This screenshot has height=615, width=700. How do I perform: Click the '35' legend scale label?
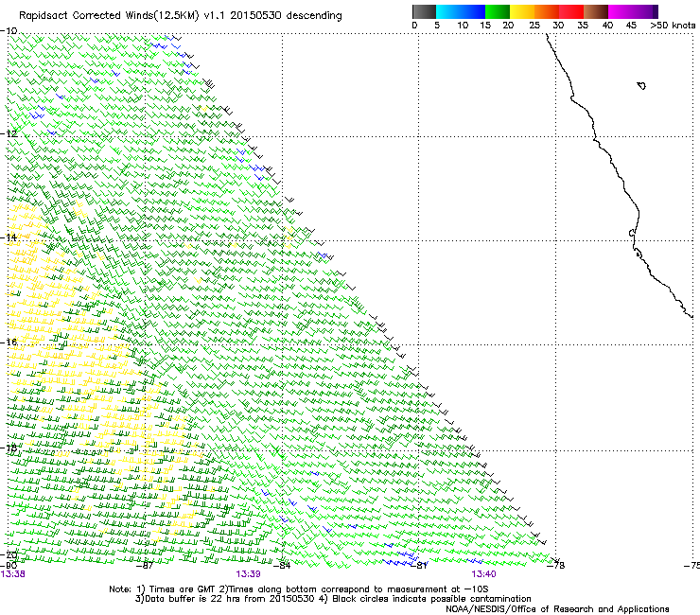pyautogui.click(x=583, y=25)
